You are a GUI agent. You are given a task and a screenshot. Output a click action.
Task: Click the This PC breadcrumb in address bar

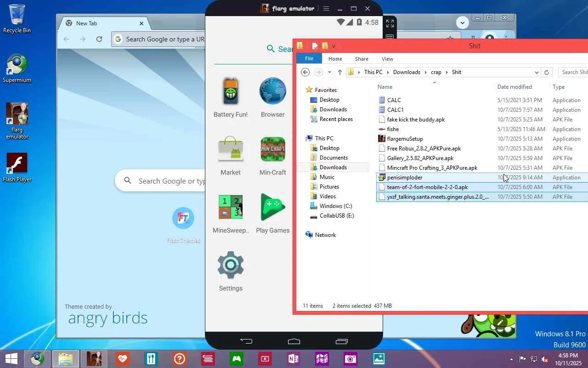point(373,72)
